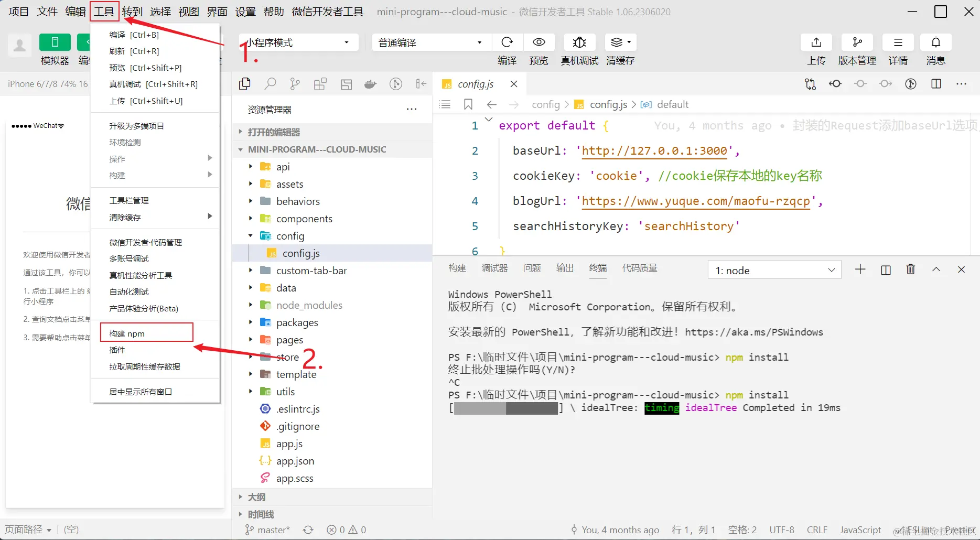
Task: Open the explorer files icon in sidebar
Action: pos(244,84)
